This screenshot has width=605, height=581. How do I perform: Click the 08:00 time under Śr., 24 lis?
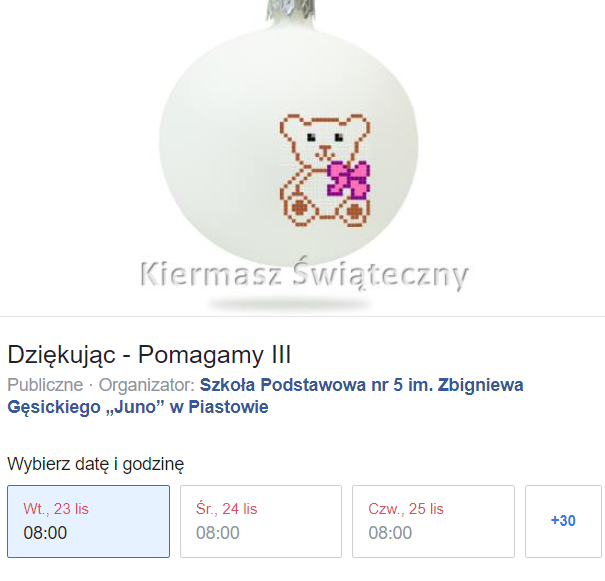coord(218,533)
